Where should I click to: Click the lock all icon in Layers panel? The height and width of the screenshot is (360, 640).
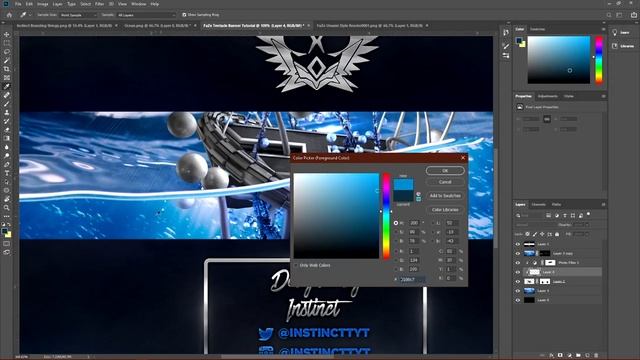coord(557,234)
